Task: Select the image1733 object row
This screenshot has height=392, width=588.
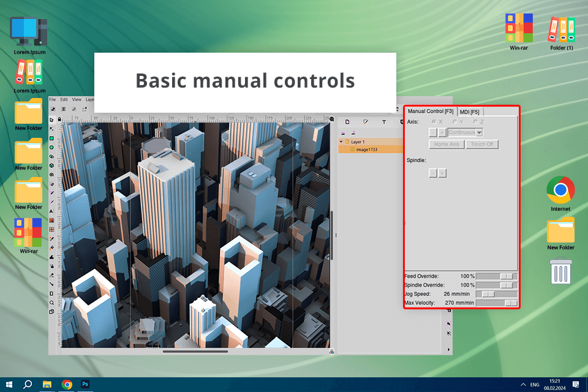Action: [x=371, y=149]
